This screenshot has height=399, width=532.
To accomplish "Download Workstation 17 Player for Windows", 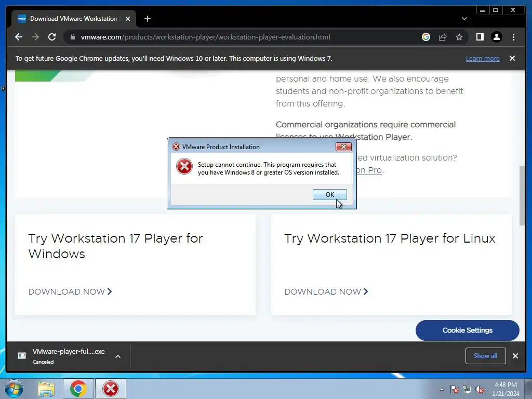I will coord(70,291).
